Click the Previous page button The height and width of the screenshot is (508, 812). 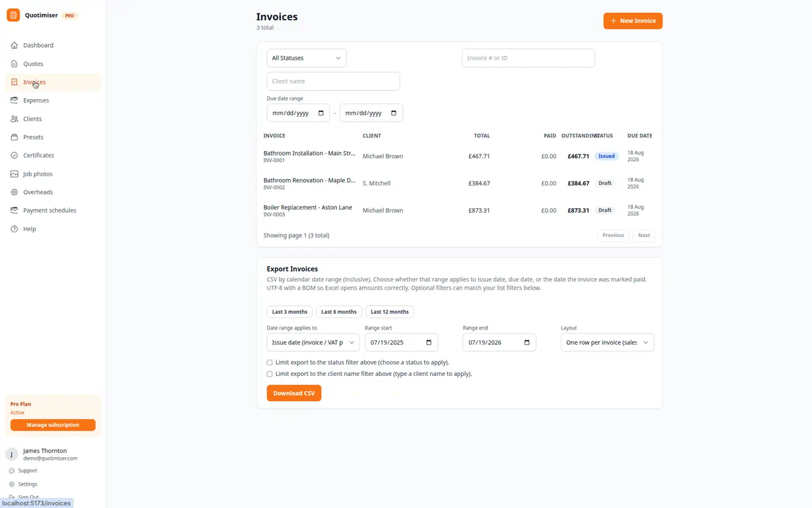coord(613,235)
